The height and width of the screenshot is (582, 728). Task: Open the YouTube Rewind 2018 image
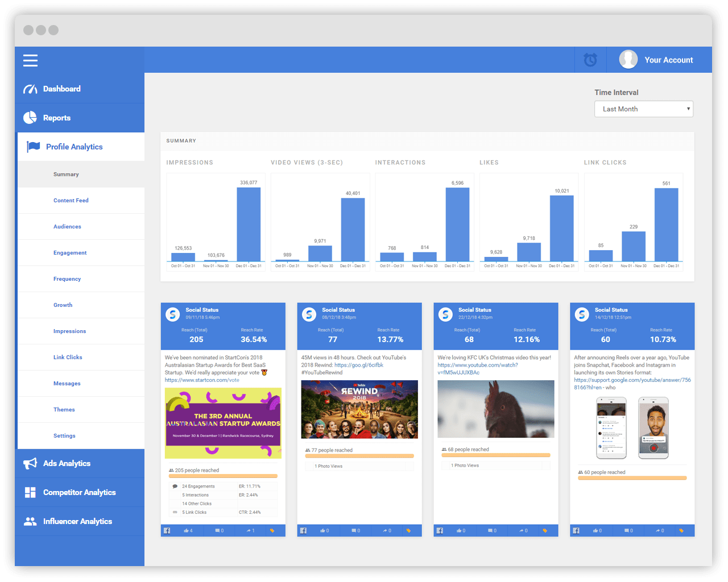(x=359, y=410)
